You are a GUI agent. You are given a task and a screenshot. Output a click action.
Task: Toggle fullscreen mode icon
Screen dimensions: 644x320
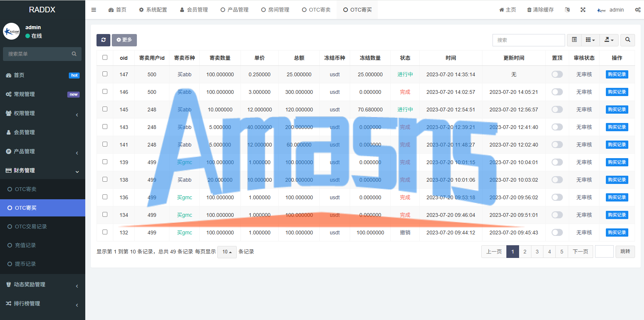(583, 10)
